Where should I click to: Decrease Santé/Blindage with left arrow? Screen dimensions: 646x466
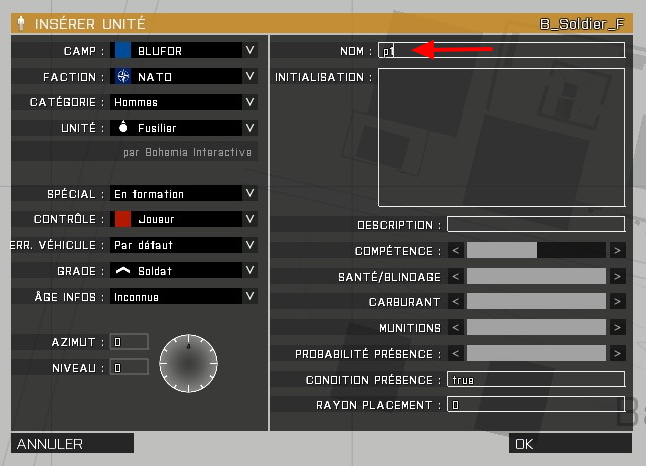point(455,276)
